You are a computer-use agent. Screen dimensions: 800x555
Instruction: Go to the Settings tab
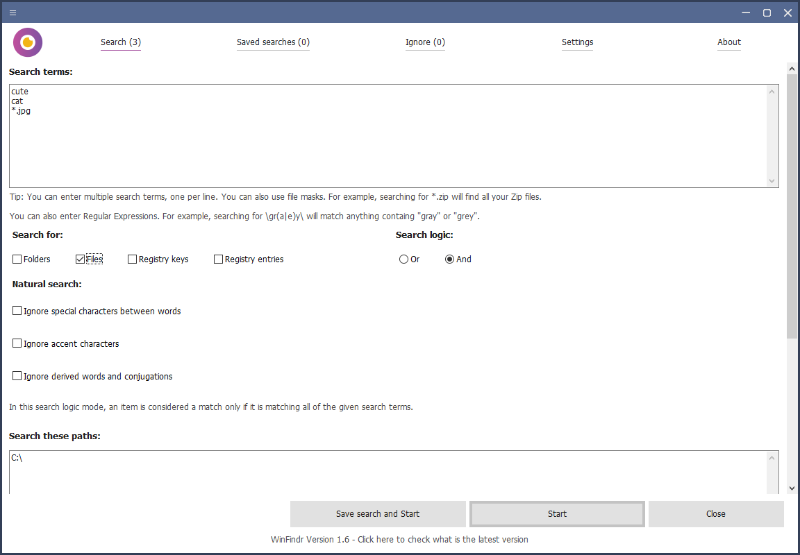click(x=577, y=42)
